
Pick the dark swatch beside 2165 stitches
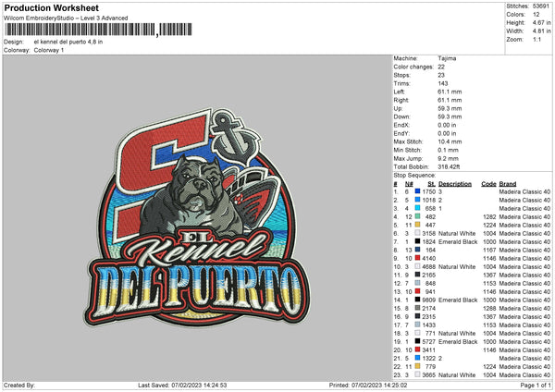(x=418, y=275)
